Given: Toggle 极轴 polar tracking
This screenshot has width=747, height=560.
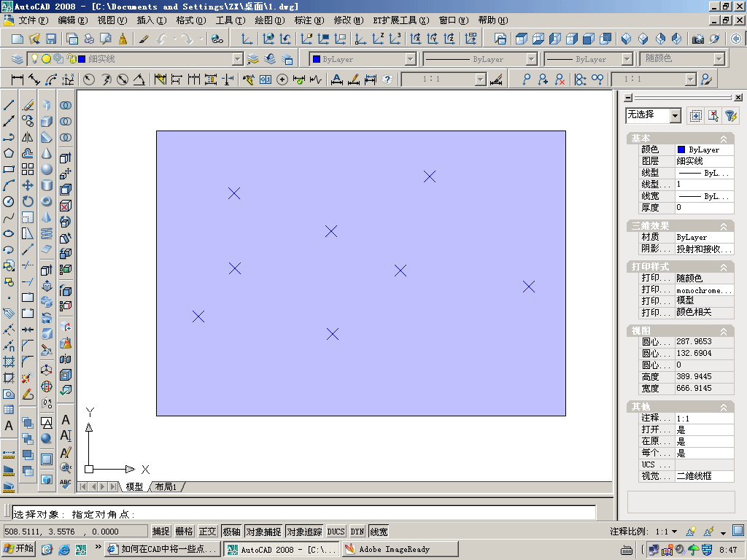Looking at the screenshot, I should point(231,532).
